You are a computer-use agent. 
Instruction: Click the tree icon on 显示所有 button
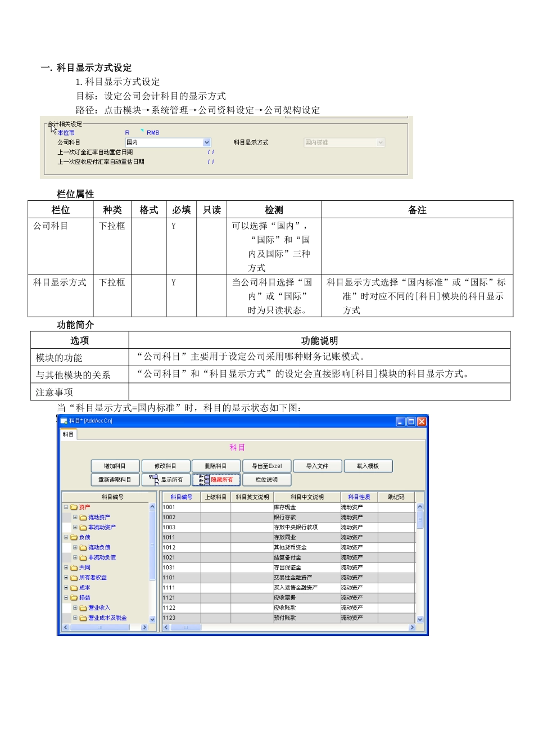coord(153,479)
